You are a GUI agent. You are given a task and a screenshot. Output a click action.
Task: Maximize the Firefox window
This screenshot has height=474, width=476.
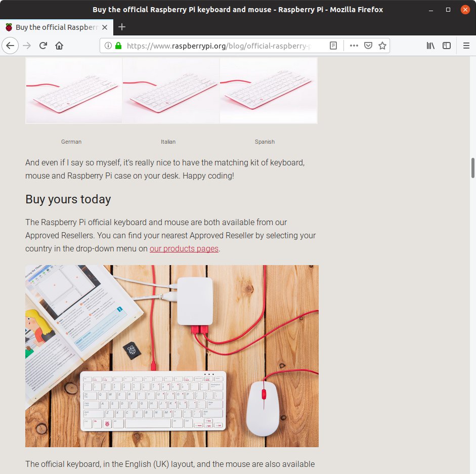pos(448,10)
